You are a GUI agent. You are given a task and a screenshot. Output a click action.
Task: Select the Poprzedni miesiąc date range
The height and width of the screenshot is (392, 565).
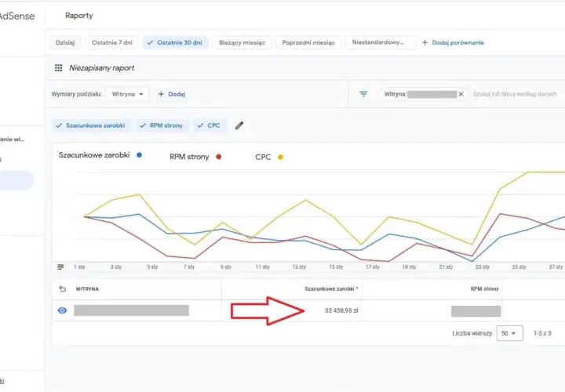point(308,42)
